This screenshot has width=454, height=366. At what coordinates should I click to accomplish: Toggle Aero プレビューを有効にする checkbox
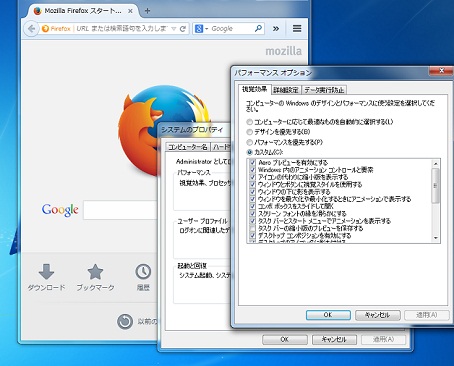click(252, 163)
